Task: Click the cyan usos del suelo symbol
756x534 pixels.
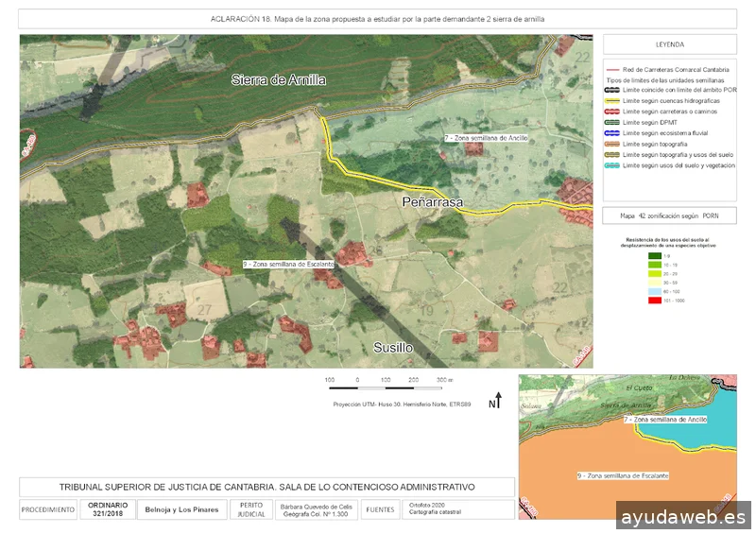Action: coord(612,165)
